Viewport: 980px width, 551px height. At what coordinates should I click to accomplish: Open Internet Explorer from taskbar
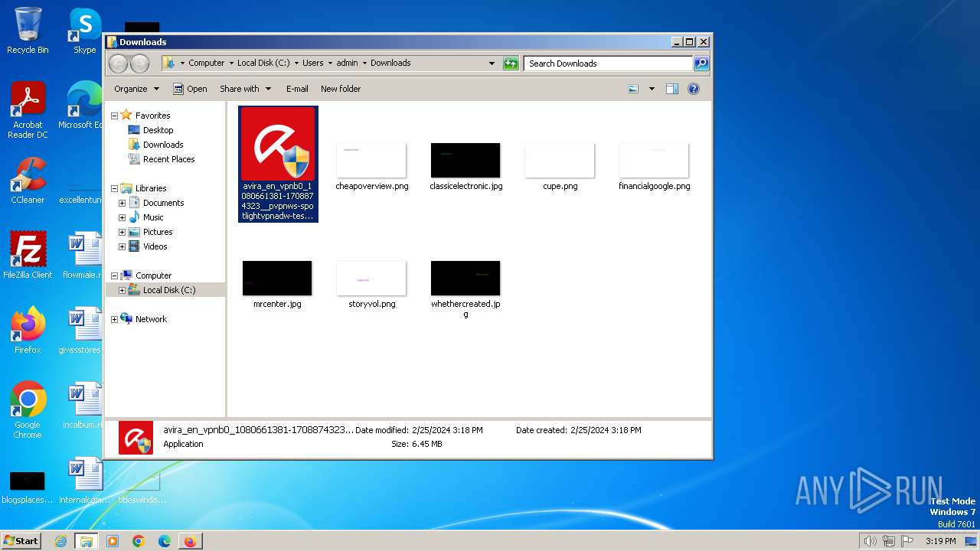coord(60,541)
